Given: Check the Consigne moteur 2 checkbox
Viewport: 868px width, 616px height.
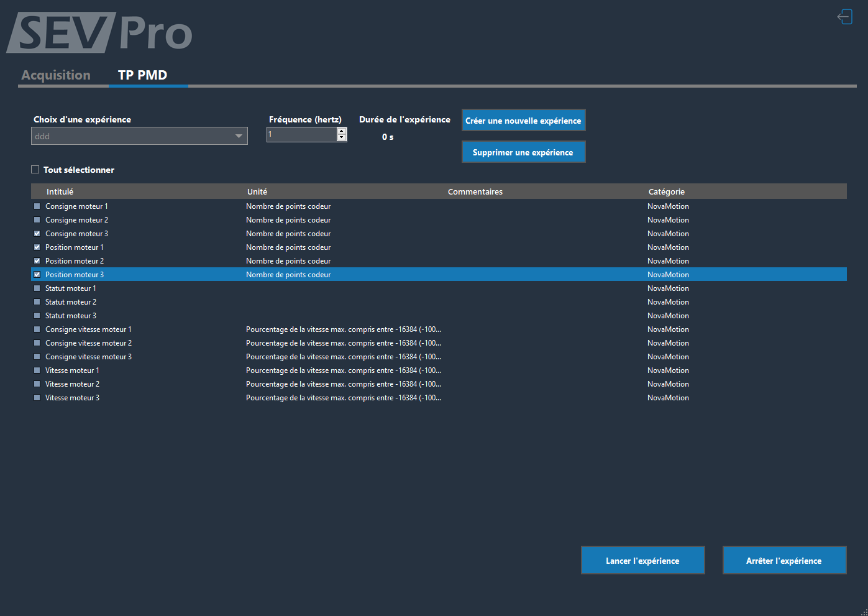Looking at the screenshot, I should 37,220.
